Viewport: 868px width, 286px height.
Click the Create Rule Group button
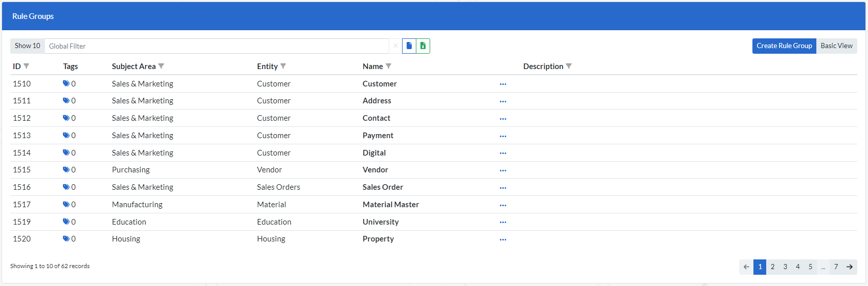(784, 46)
